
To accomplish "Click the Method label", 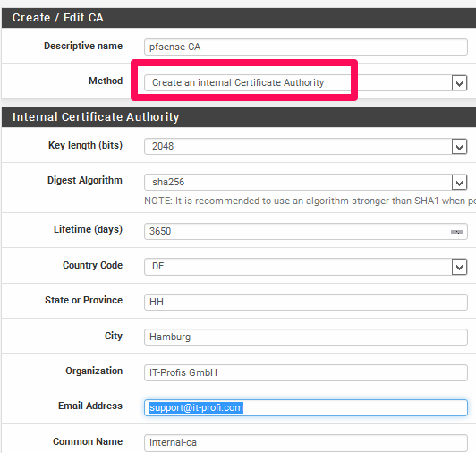I will point(106,81).
